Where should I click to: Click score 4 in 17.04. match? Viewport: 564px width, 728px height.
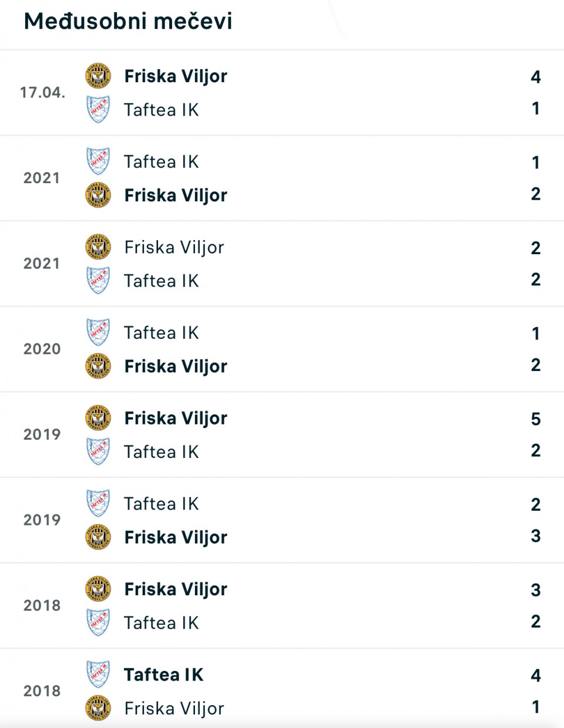[536, 77]
